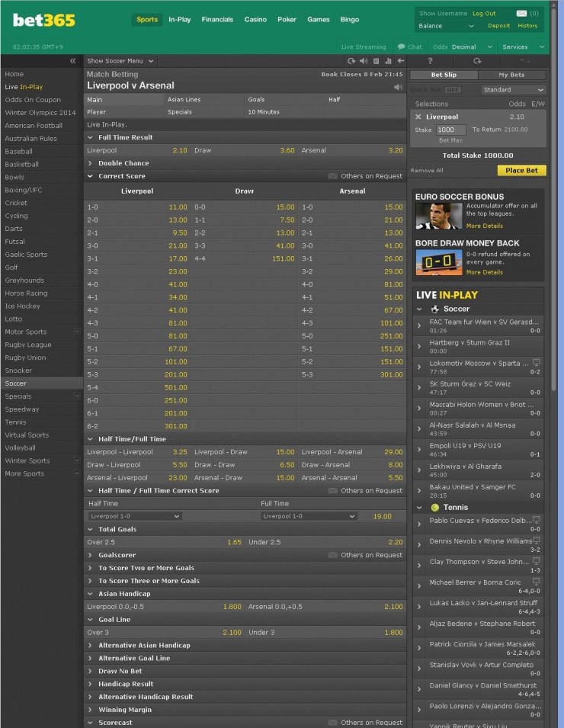Toggle sound in match toolbar
Image resolution: width=564 pixels, height=728 pixels.
click(364, 61)
